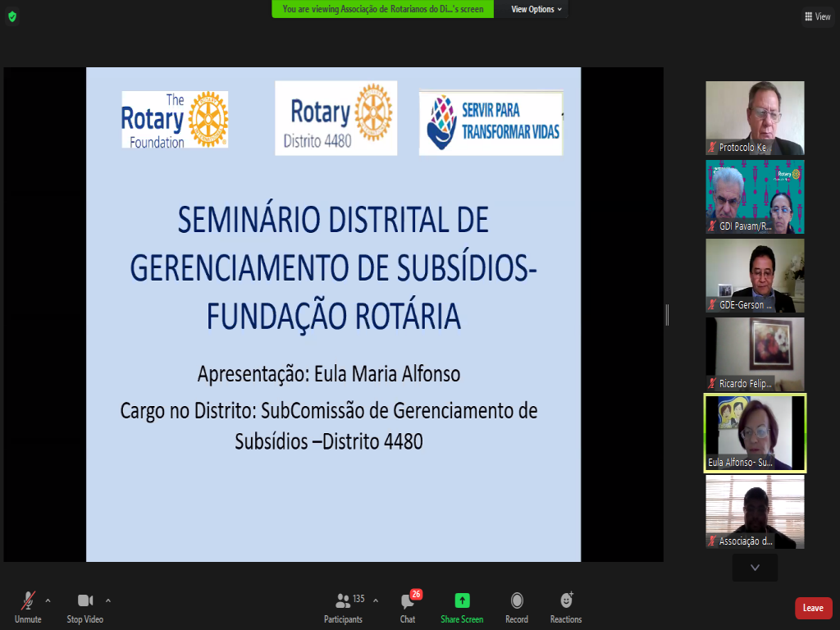Click the panel divider resize handle
The width and height of the screenshot is (840, 630).
click(667, 314)
